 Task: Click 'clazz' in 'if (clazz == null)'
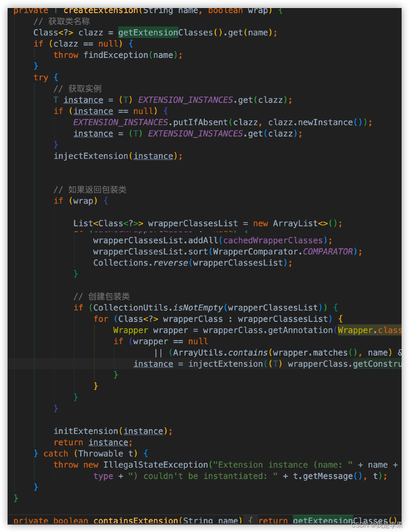tap(66, 44)
